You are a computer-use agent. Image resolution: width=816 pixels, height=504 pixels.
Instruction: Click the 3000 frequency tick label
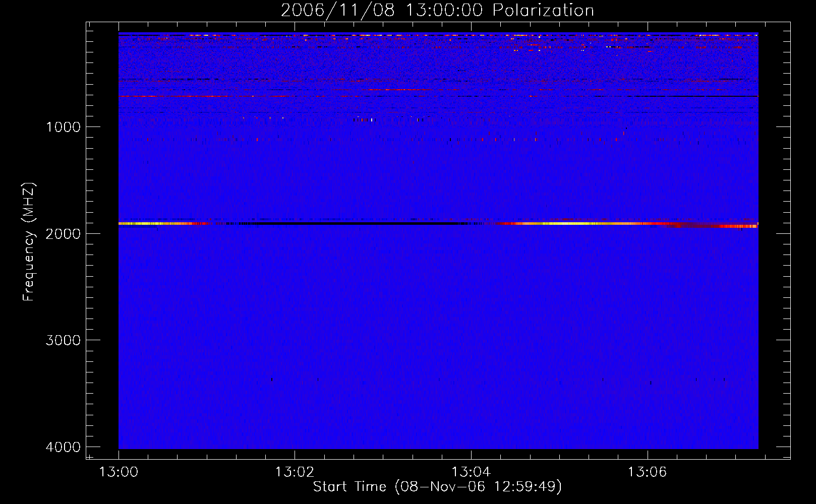tap(63, 340)
